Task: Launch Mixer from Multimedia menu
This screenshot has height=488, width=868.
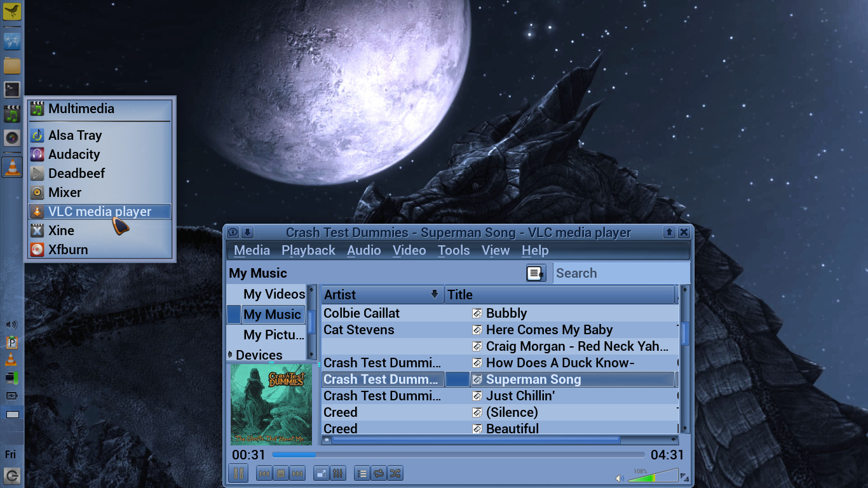Action: tap(100, 193)
